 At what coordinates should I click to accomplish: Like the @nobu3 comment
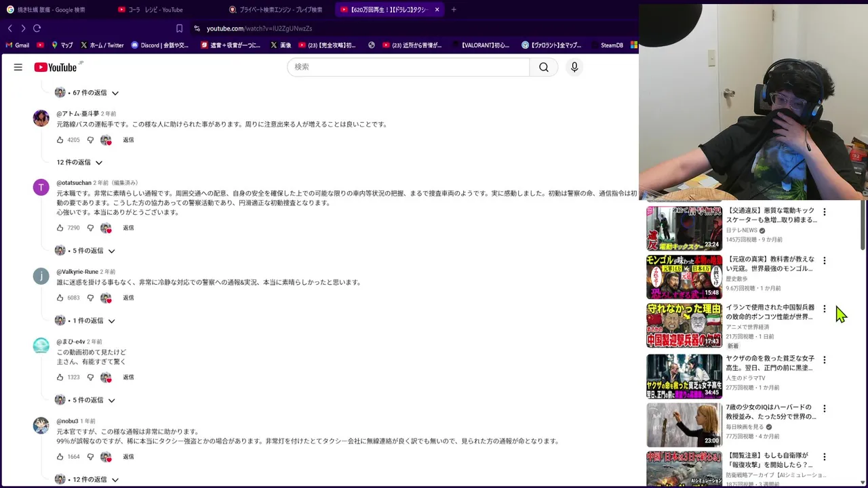(60, 457)
